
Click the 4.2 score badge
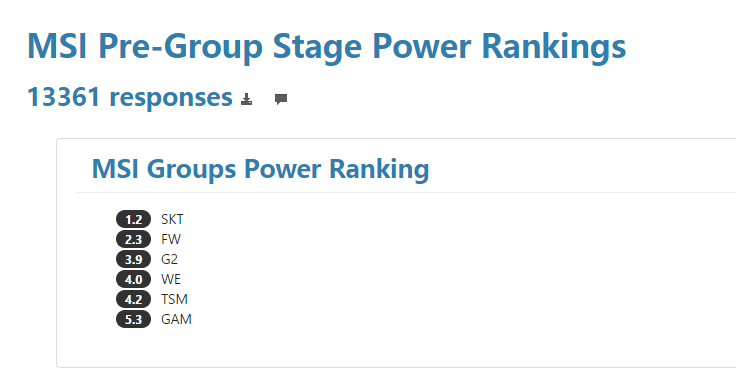pyautogui.click(x=133, y=299)
